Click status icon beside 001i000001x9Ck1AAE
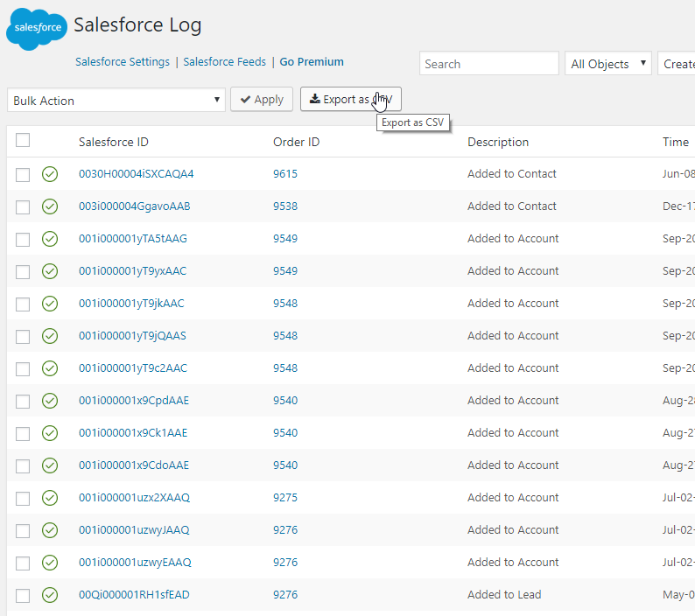 (50, 433)
